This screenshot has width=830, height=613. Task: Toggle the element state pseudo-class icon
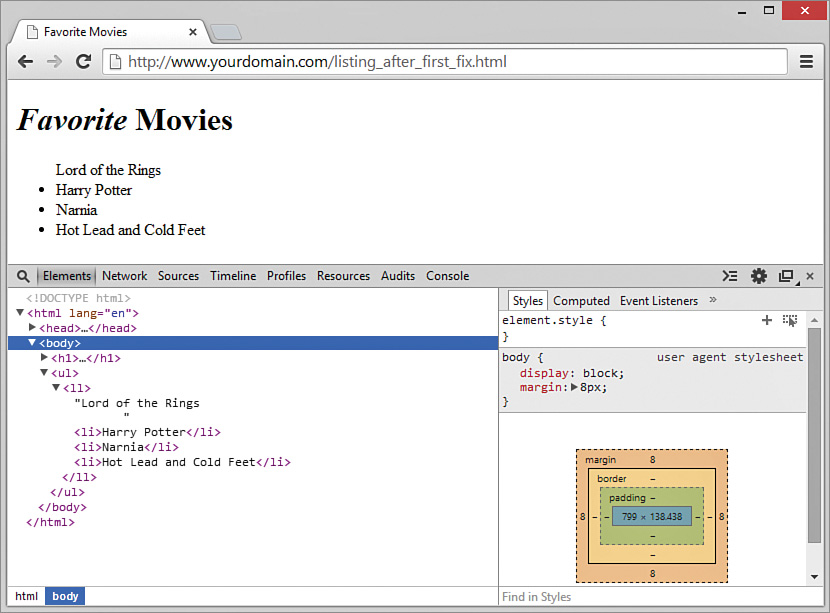pos(789,320)
